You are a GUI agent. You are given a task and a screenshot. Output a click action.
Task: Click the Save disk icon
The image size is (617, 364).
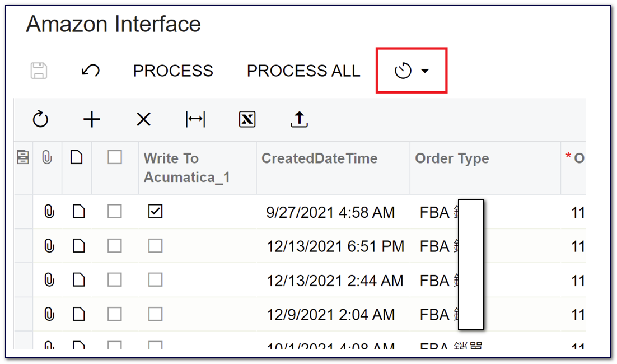point(39,71)
